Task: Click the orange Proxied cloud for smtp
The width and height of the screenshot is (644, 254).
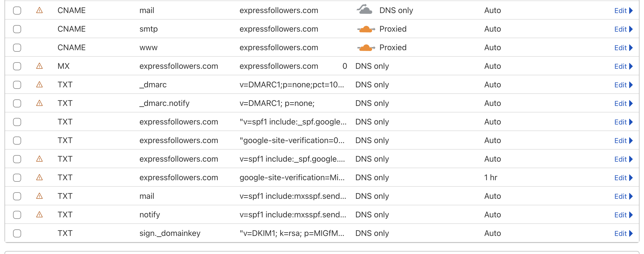Action: pyautogui.click(x=366, y=29)
